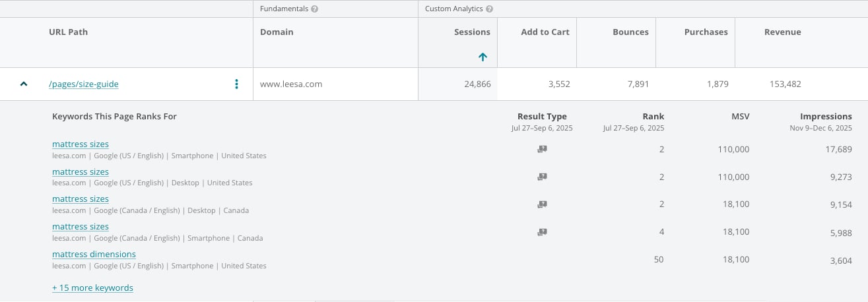This screenshot has width=868, height=302.
Task: Click the Keywords This Page Ranks For heading
Action: pos(114,117)
